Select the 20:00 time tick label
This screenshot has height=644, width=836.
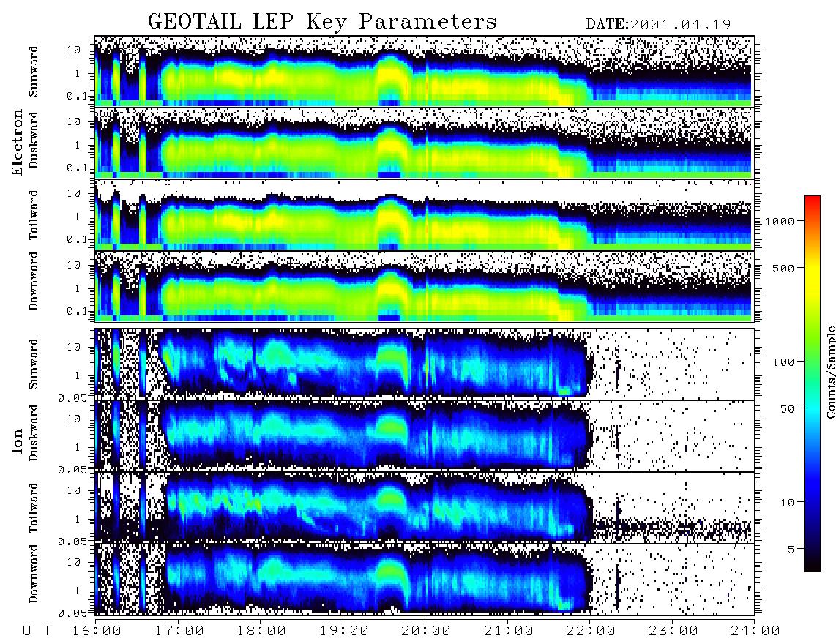427,632
